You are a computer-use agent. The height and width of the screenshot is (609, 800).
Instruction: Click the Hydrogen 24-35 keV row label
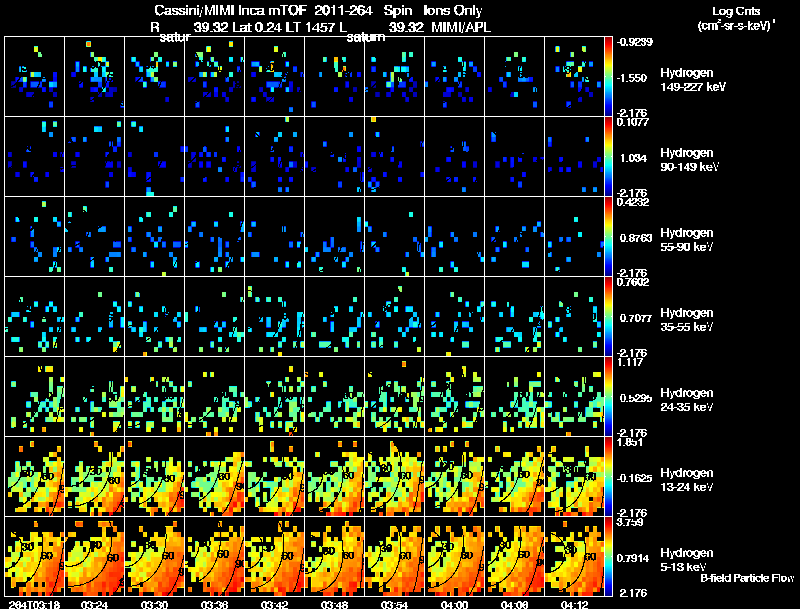pos(687,400)
